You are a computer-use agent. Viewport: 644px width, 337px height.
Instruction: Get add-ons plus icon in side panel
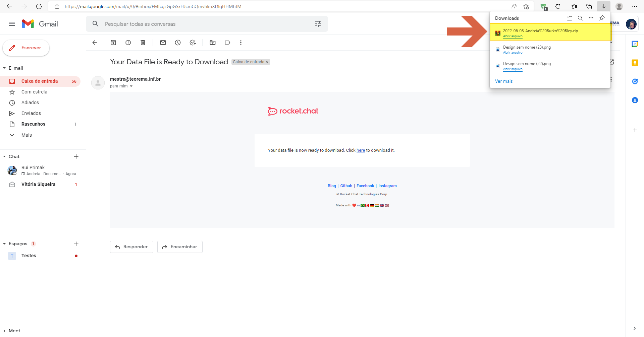pyautogui.click(x=635, y=130)
